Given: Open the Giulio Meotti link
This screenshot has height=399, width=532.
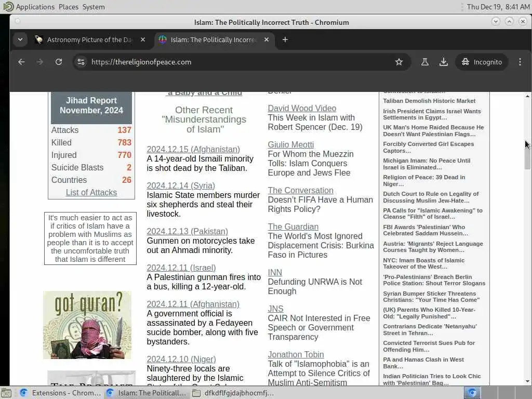Looking at the screenshot, I should point(291,144).
